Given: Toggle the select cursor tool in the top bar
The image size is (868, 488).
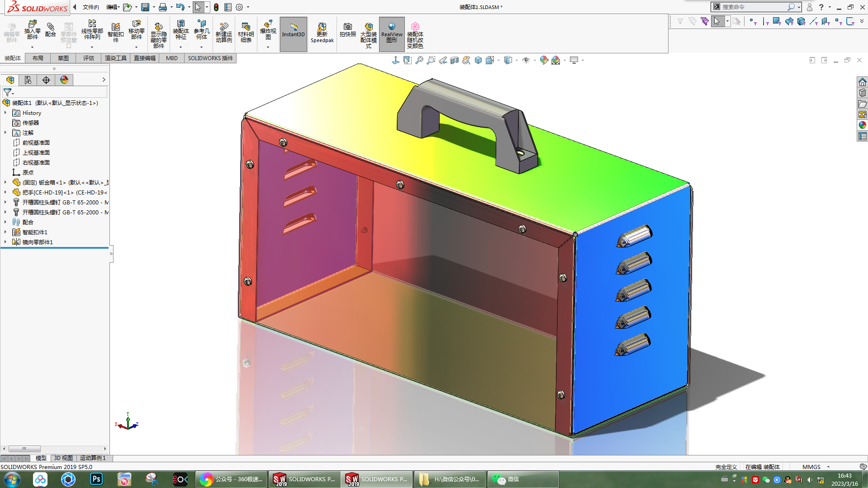Looking at the screenshot, I should pyautogui.click(x=198, y=7).
